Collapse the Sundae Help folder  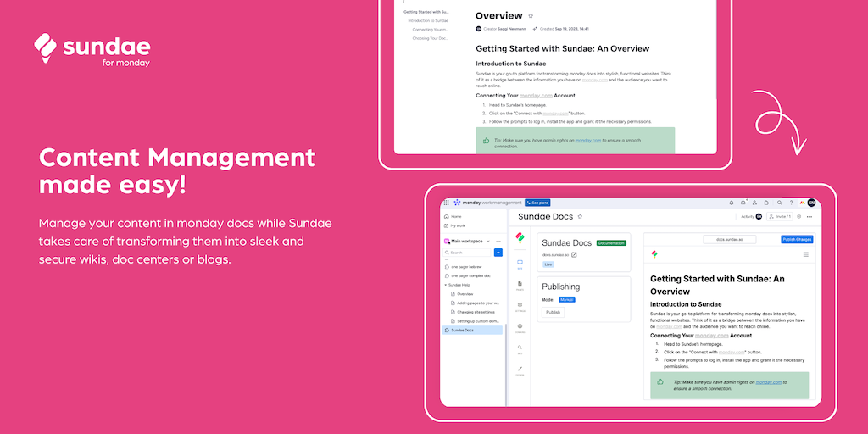coord(446,285)
